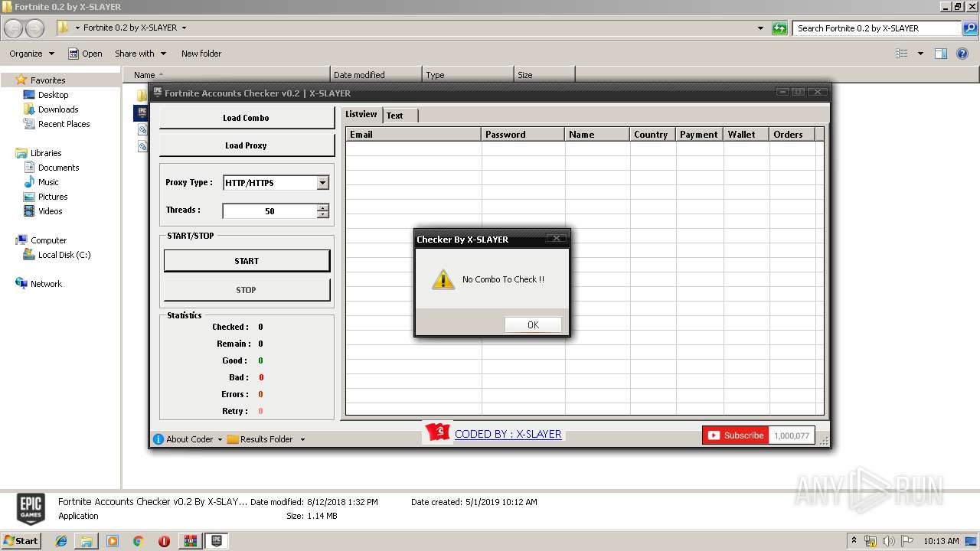Open the Organize menu in Explorer
980x551 pixels.
tap(32, 54)
